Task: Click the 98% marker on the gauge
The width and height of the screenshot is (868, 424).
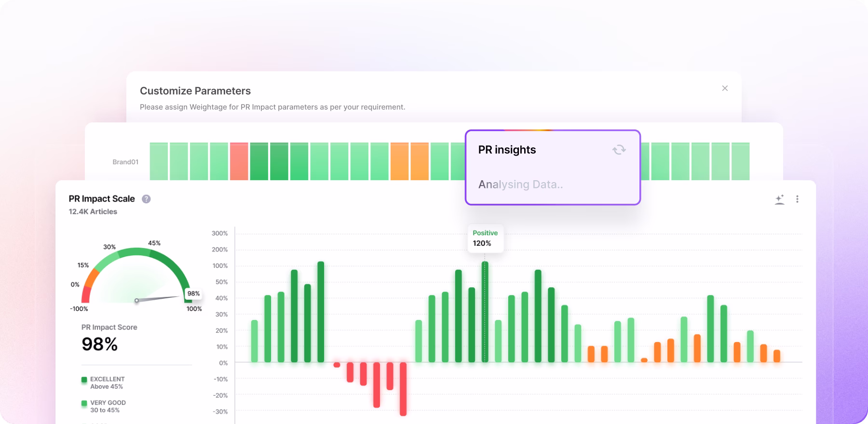Action: (193, 293)
